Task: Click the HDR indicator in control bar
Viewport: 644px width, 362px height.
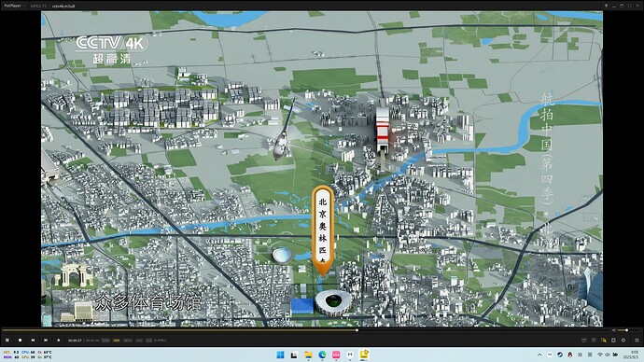Action: tap(117, 341)
